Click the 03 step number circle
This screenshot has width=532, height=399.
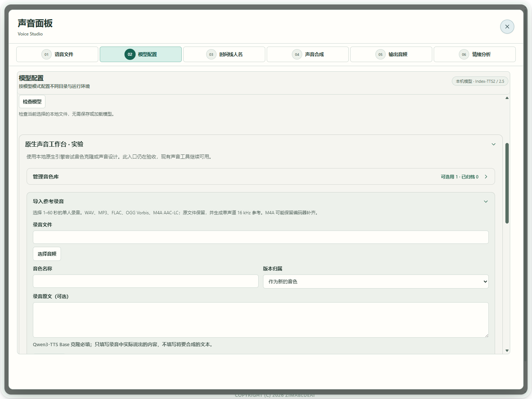tap(211, 54)
